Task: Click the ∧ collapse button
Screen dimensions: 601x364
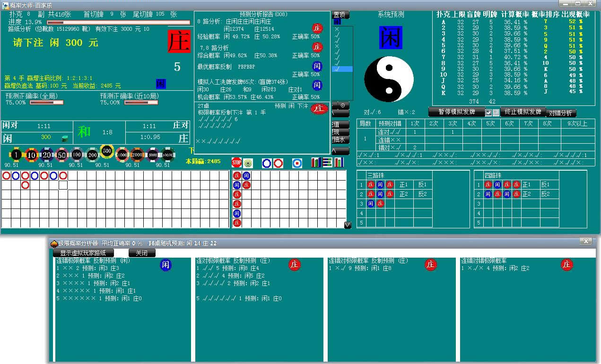Action: pos(341,151)
